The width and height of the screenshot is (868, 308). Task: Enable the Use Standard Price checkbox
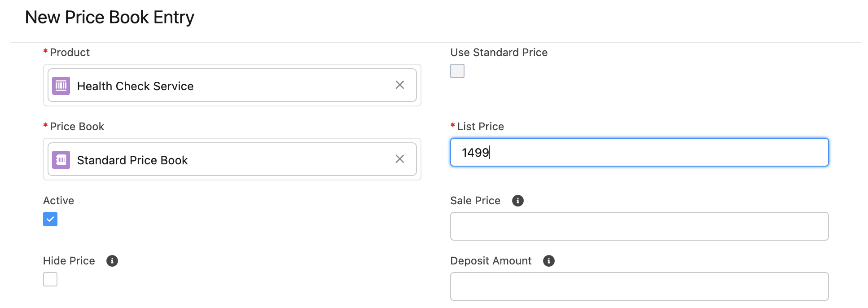click(457, 71)
